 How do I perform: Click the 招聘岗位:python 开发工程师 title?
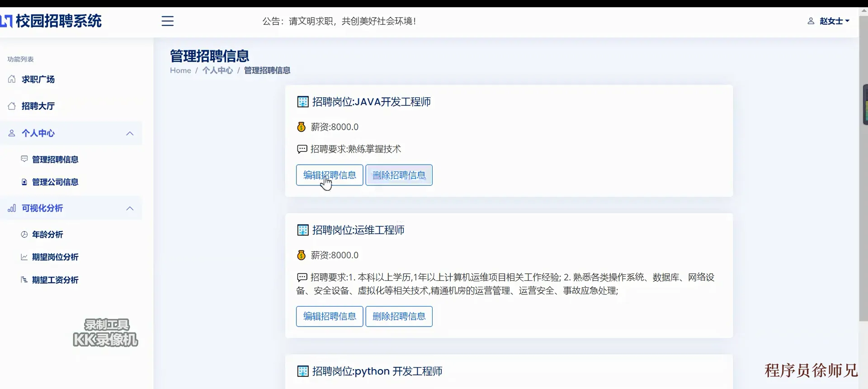(377, 371)
